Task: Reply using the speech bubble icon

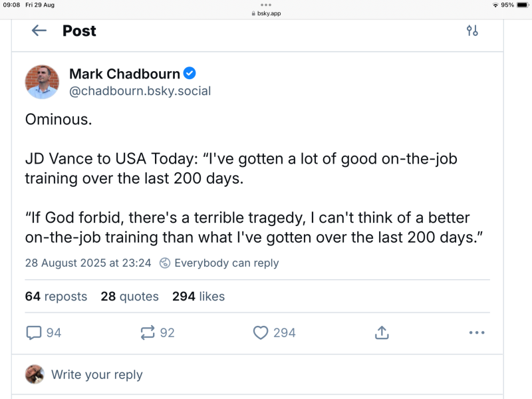Action: (x=35, y=332)
